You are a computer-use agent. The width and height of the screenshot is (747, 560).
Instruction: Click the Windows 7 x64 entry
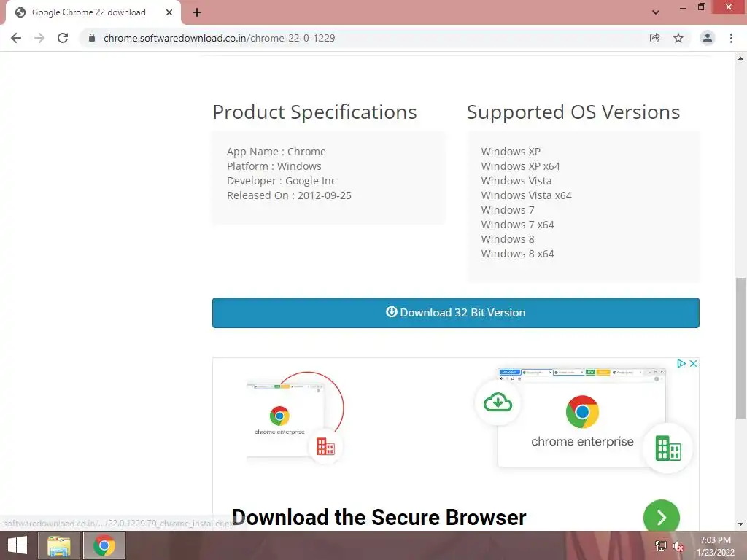tap(517, 225)
